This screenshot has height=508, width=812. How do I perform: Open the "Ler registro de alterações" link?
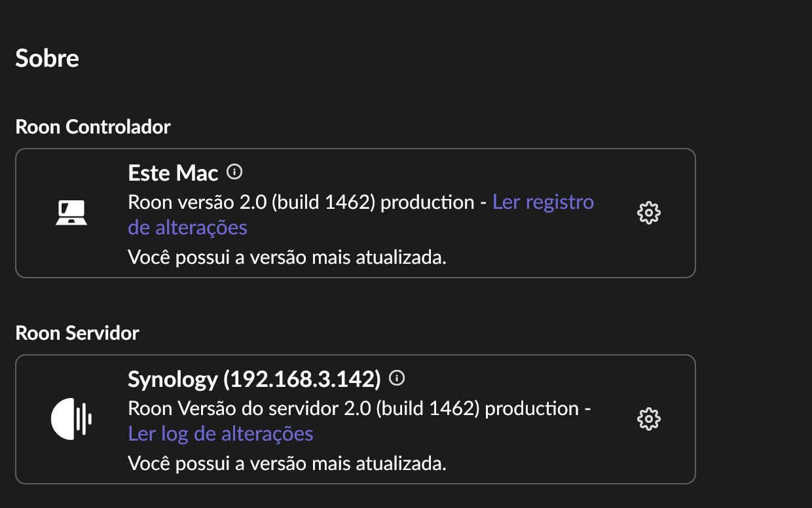pyautogui.click(x=361, y=215)
